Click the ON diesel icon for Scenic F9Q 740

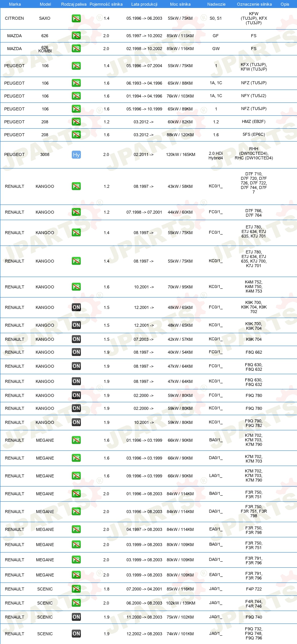tap(76, 617)
